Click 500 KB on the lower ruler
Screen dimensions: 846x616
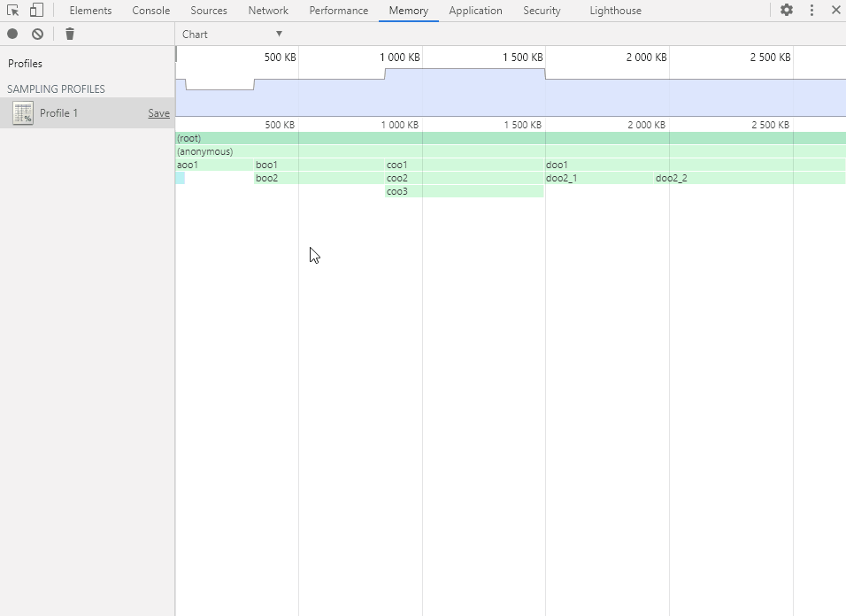(280, 125)
